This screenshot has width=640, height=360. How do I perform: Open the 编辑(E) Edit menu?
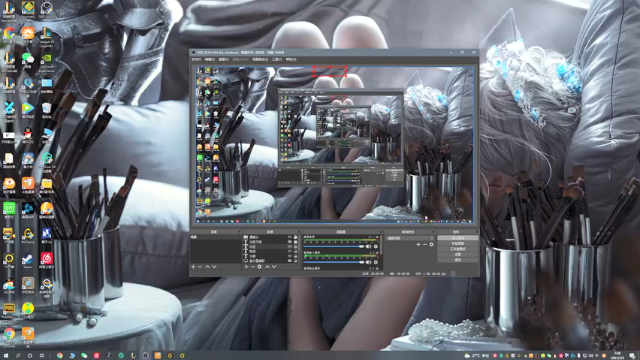[x=210, y=60]
